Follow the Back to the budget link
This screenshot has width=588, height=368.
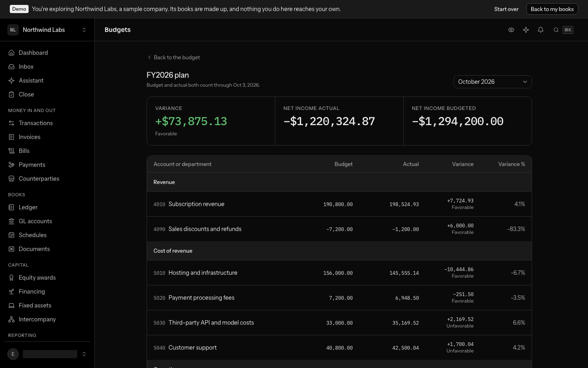[174, 57]
